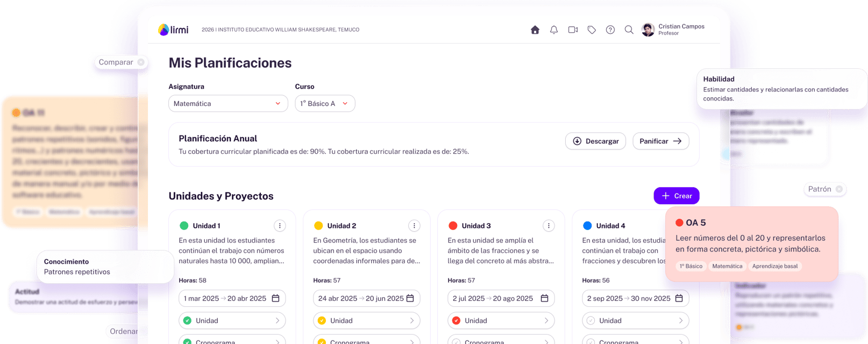868x344 pixels.
Task: Click the Planificación Anual heading
Action: point(218,139)
